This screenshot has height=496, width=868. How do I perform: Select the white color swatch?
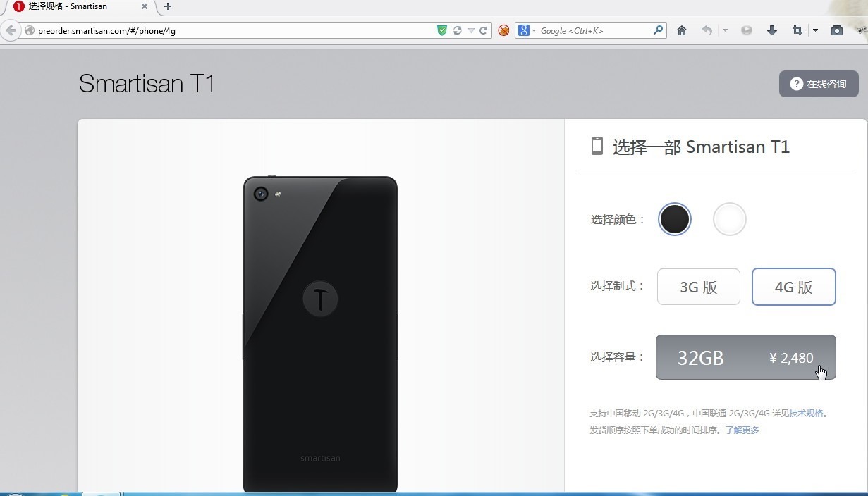point(730,219)
